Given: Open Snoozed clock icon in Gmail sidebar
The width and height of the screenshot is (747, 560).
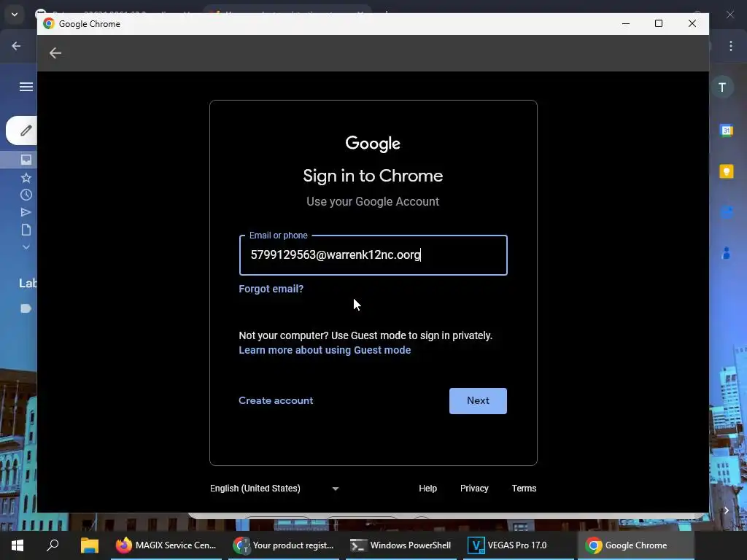Looking at the screenshot, I should (x=26, y=195).
